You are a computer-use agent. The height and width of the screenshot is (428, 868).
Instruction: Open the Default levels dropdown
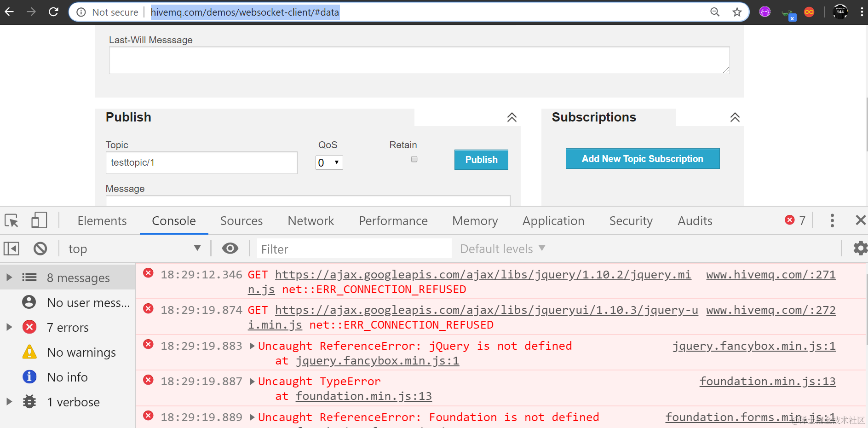click(x=503, y=249)
